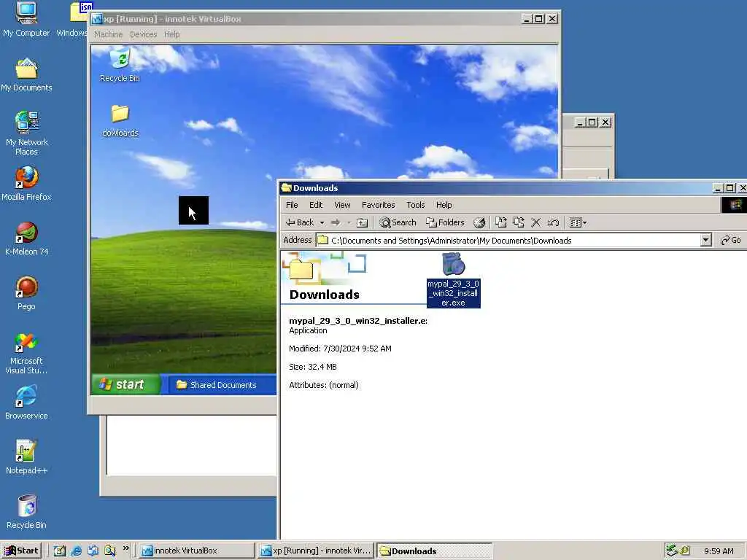The height and width of the screenshot is (560, 747).
Task: Open the History toolbar icon
Action: [479, 222]
